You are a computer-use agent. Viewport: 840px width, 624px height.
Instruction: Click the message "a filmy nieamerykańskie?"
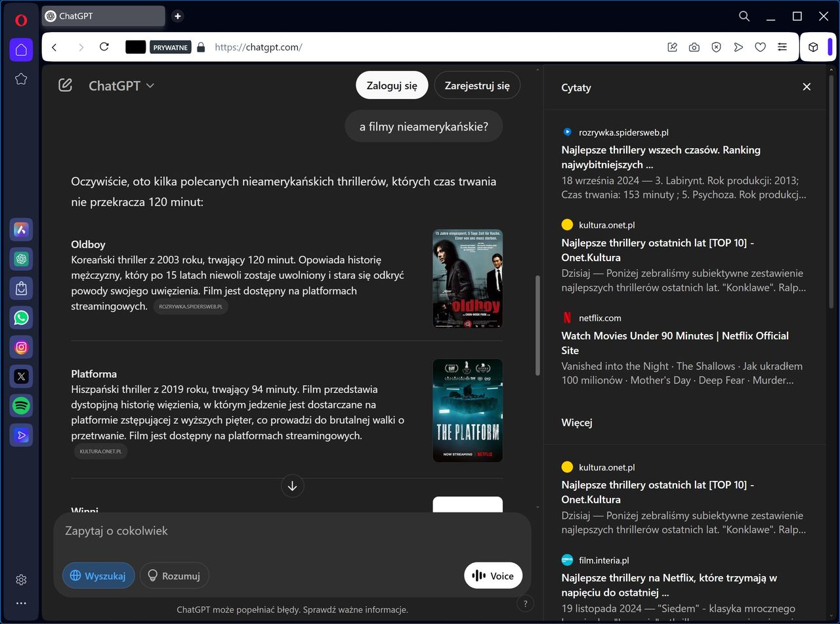424,127
